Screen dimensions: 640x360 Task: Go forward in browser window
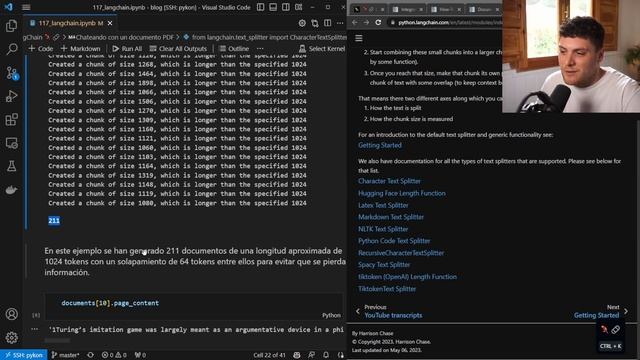click(x=366, y=22)
